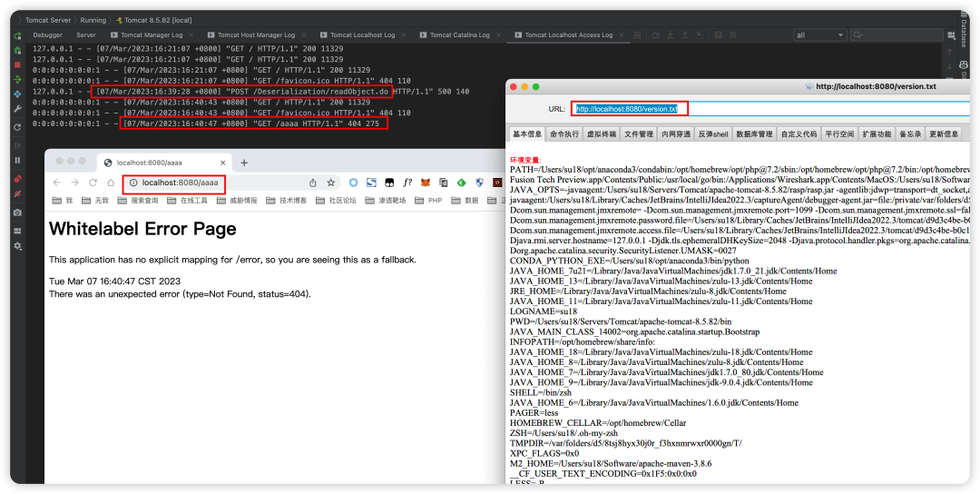The height and width of the screenshot is (494, 980).
Task: Open the 搜索查询 bookmarks folder
Action: coord(138,201)
